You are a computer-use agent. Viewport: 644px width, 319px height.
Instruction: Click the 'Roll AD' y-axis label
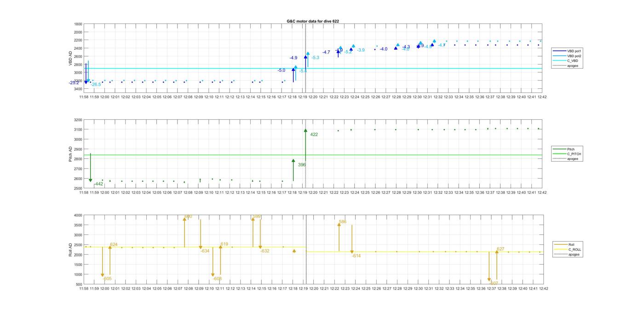click(70, 249)
